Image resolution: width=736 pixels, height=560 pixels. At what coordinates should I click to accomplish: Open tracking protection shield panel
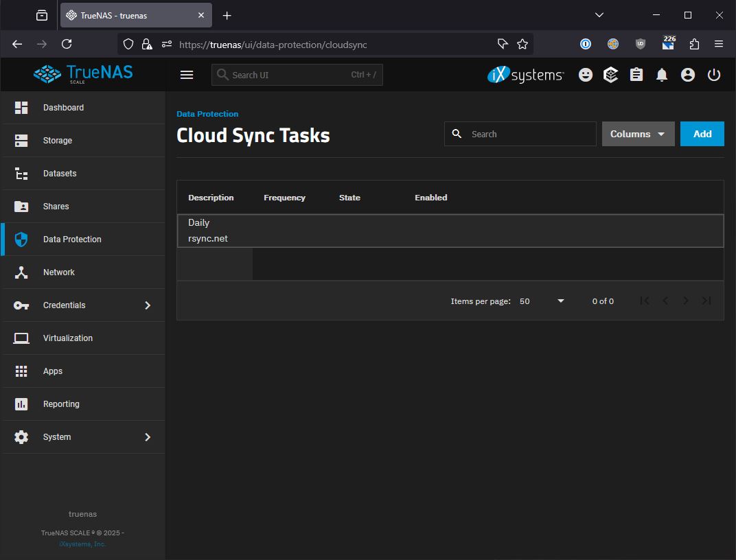coord(128,44)
